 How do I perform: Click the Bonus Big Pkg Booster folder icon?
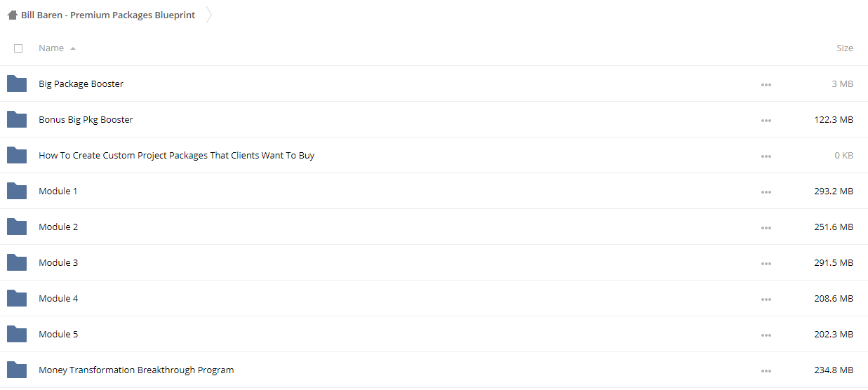(17, 120)
